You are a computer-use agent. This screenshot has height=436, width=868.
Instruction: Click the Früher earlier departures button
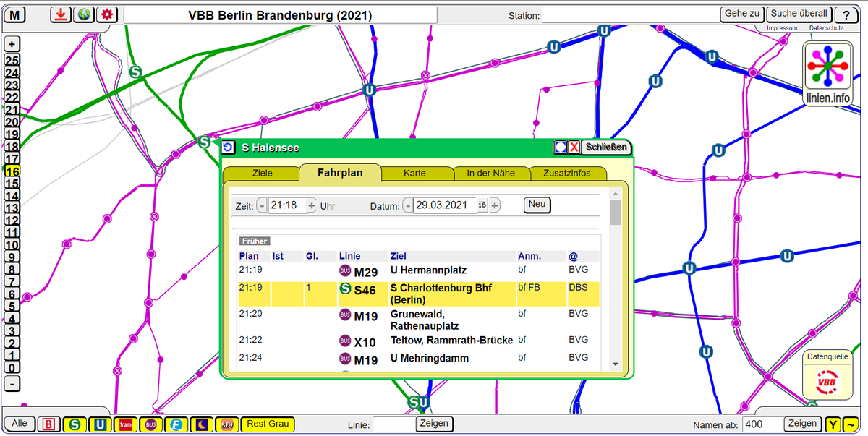click(x=255, y=241)
